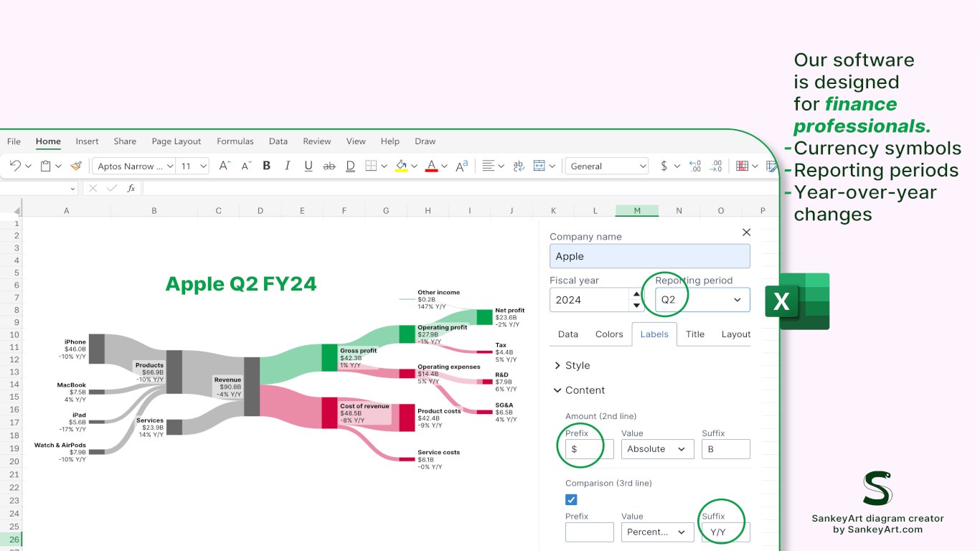The width and height of the screenshot is (980, 551).
Task: Open the Borders dropdown arrow
Action: 384,166
